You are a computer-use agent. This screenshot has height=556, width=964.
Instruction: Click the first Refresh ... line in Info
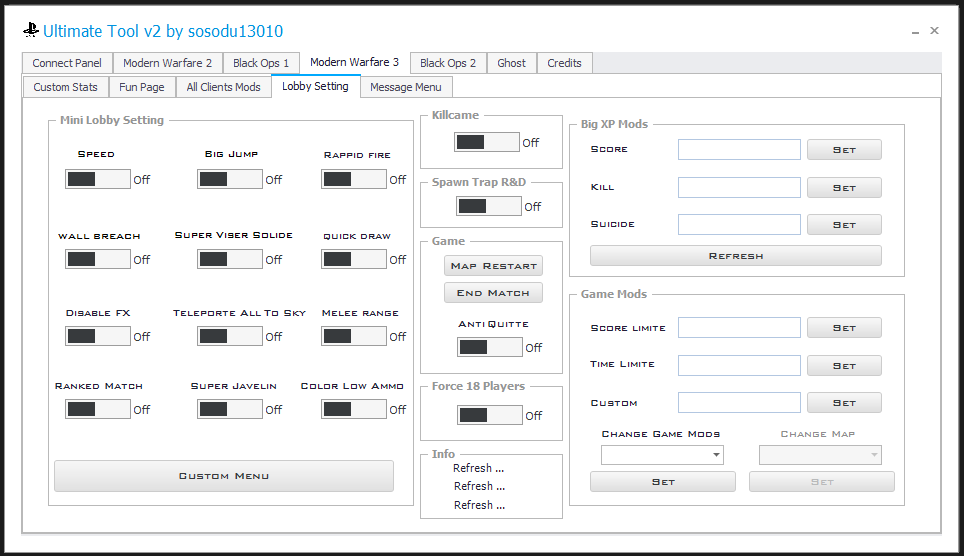478,468
